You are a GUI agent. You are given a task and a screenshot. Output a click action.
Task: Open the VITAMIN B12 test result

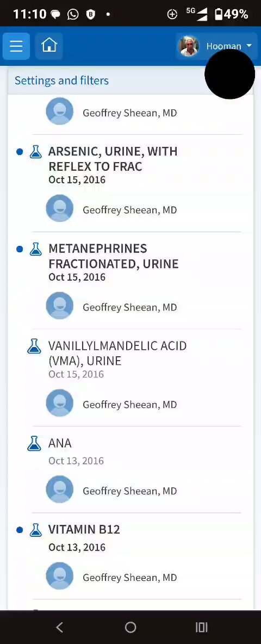[x=84, y=530]
